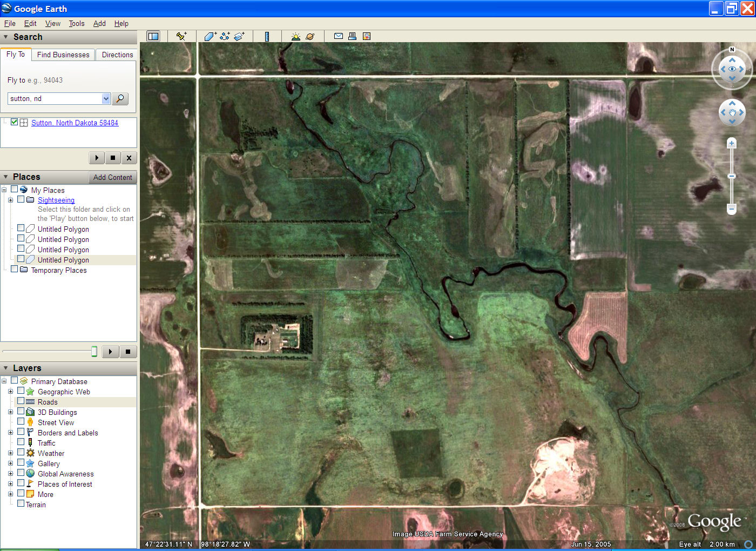
Task: Click the Fly to search input field
Action: pos(55,98)
